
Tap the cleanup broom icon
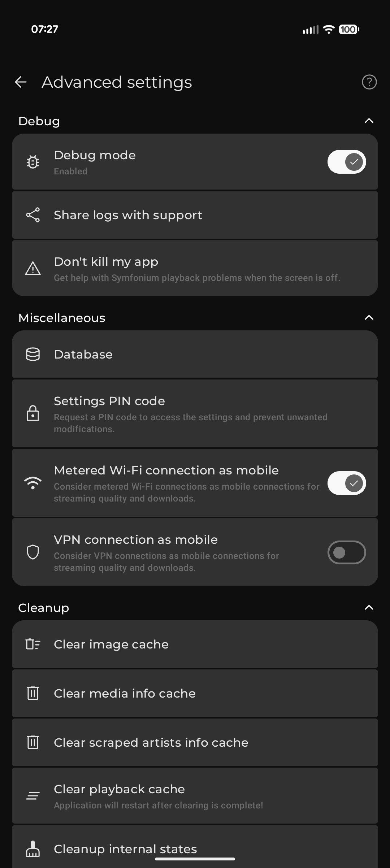33,849
